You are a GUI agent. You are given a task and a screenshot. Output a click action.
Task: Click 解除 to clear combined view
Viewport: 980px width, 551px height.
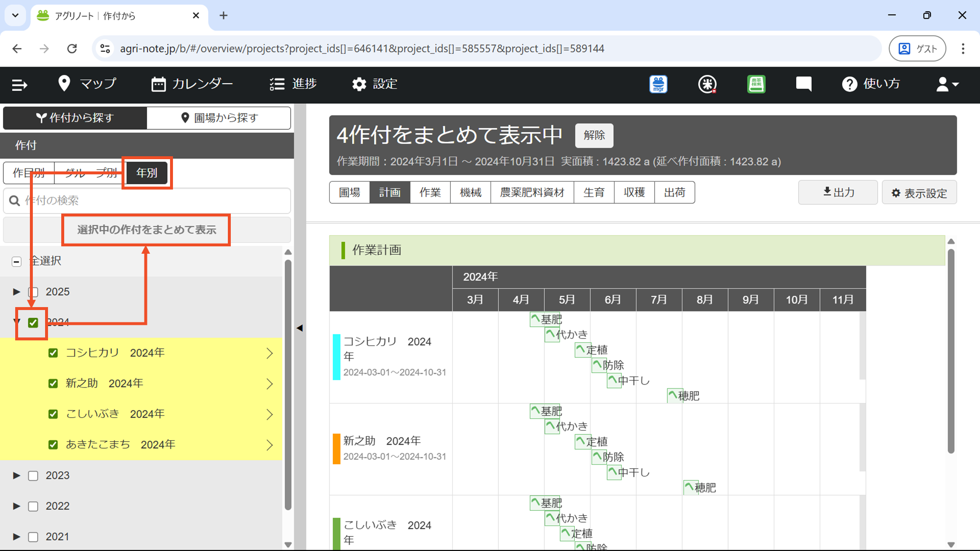click(594, 136)
